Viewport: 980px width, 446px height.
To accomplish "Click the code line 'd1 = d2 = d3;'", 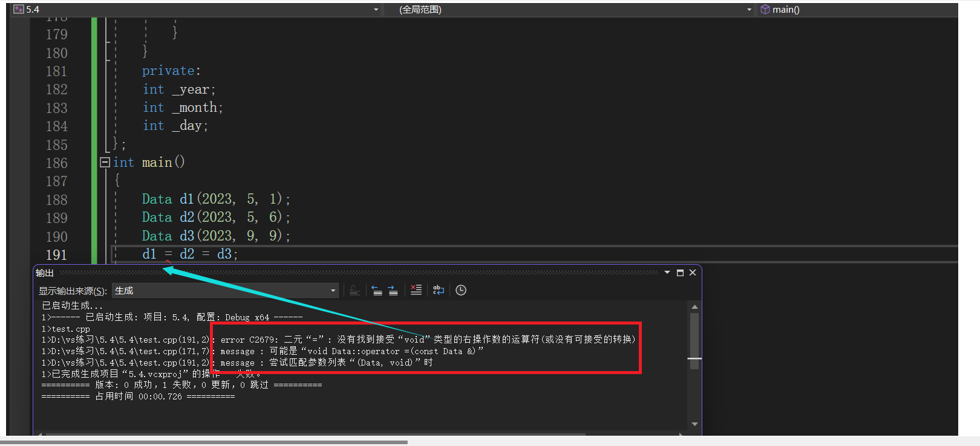I will 190,254.
